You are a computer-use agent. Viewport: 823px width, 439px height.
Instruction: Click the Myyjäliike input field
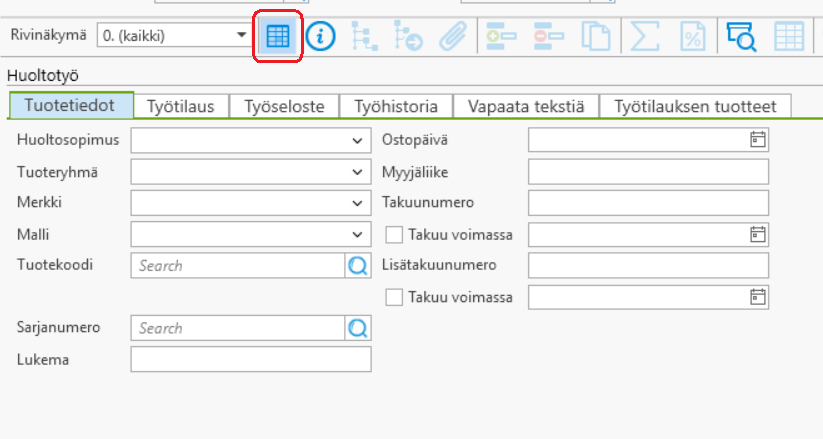[x=648, y=172]
